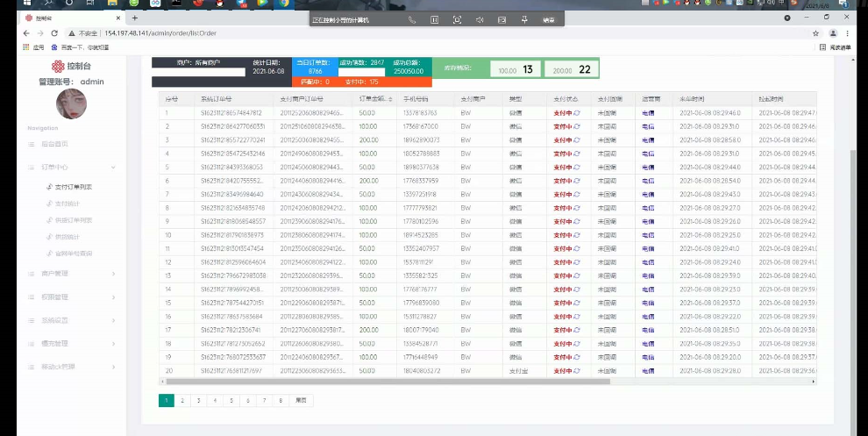Click the speaker icon in remote control bar
This screenshot has width=868, height=436.
[x=480, y=19]
